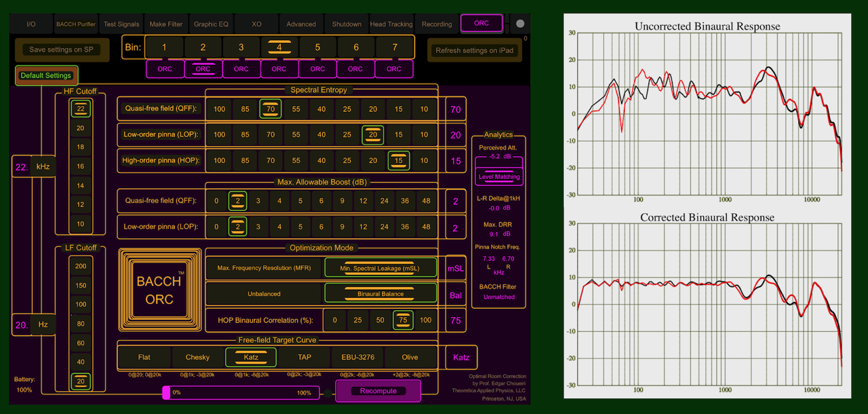Viewport: 868px width, 414px height.
Task: Select Min. Spectral Leakage (mSL) mode
Action: (x=380, y=268)
